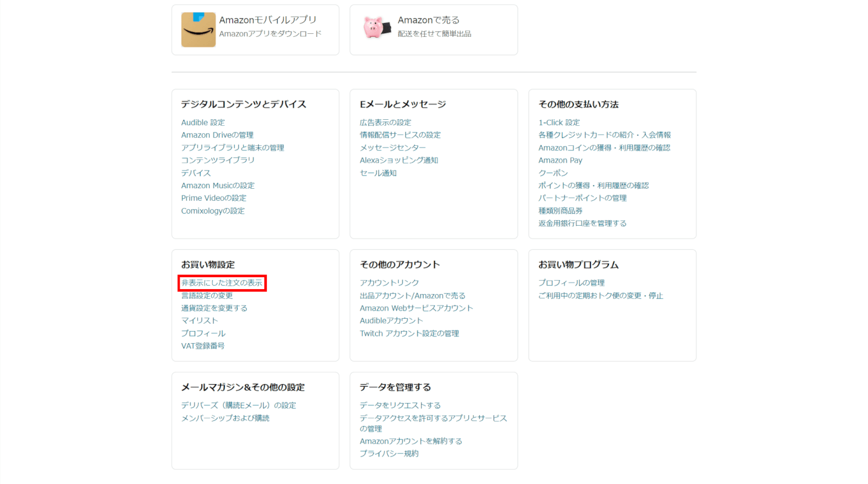868x484 pixels.
Task: Open 言語設定の変更
Action: (207, 296)
